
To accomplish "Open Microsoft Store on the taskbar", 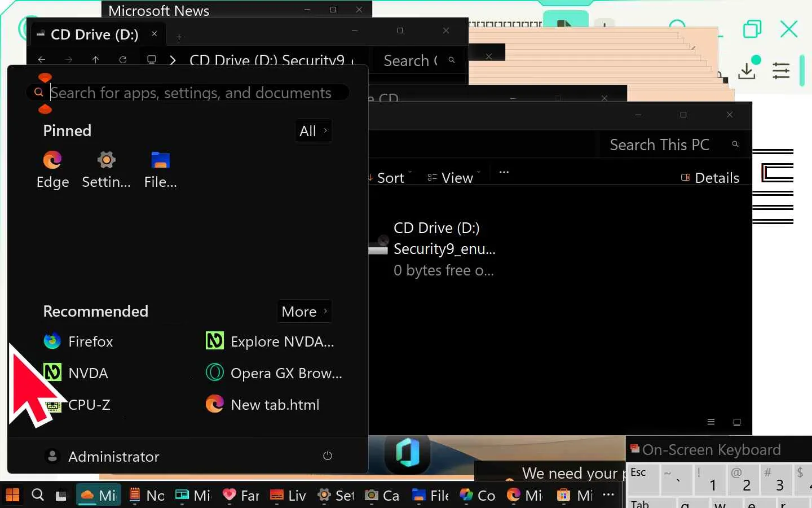I will 575,496.
